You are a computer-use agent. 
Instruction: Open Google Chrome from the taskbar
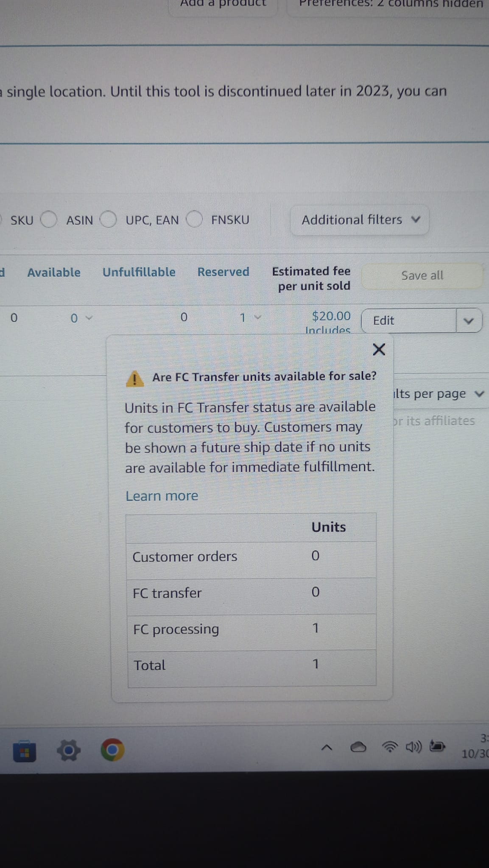pos(112,750)
